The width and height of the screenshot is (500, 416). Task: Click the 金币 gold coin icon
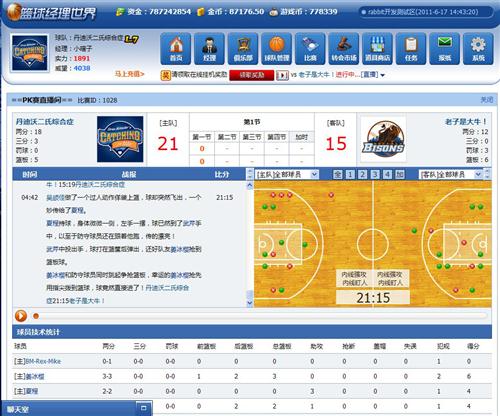click(x=201, y=12)
